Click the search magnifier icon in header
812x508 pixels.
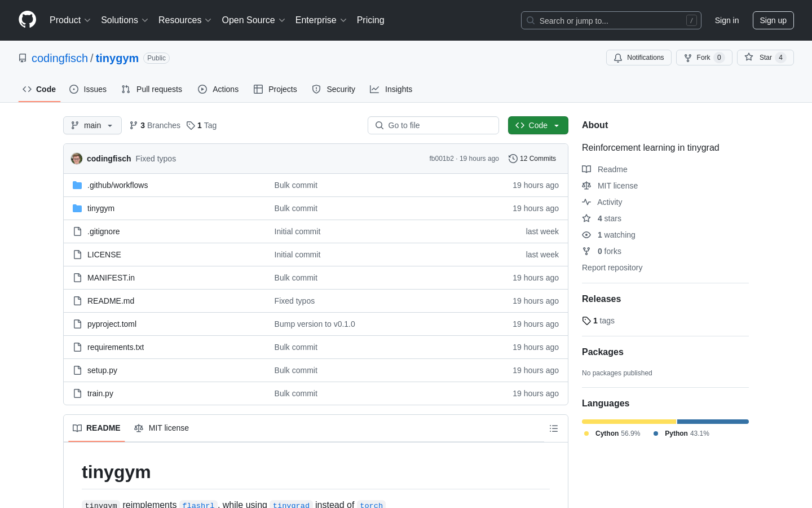pos(531,20)
